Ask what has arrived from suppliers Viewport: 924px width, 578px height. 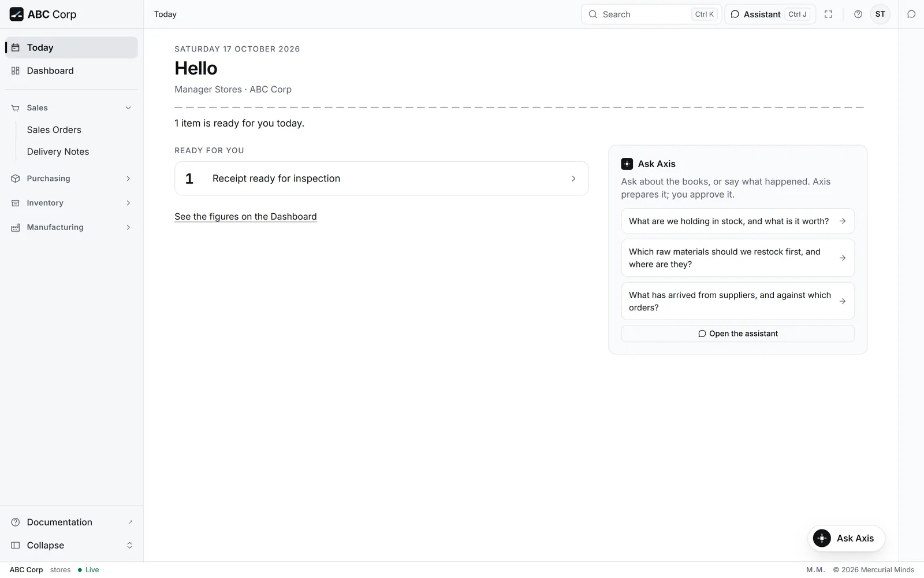tap(738, 302)
